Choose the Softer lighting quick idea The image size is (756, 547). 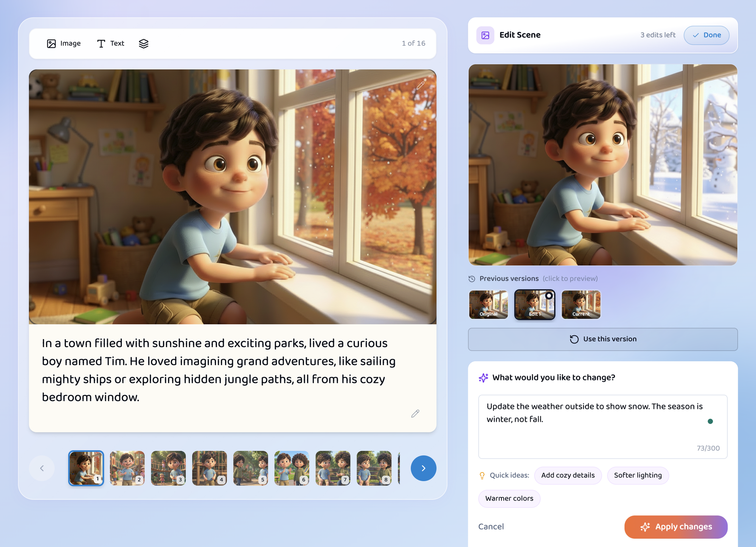tap(637, 476)
